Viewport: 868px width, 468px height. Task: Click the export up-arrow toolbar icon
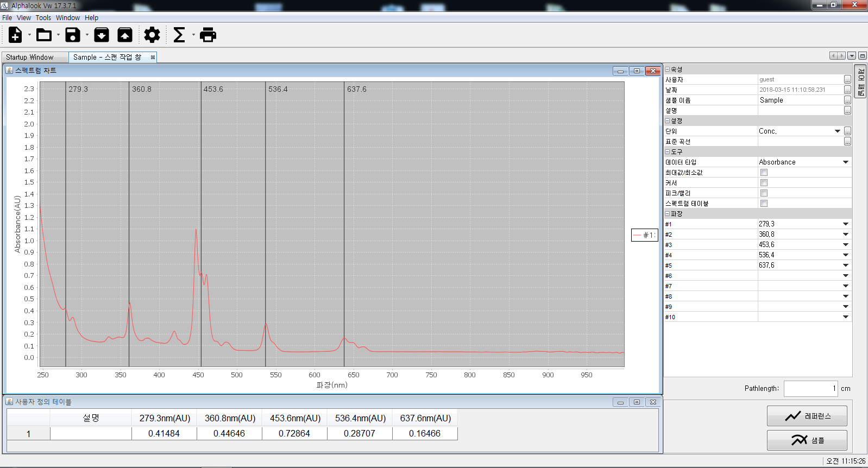125,35
